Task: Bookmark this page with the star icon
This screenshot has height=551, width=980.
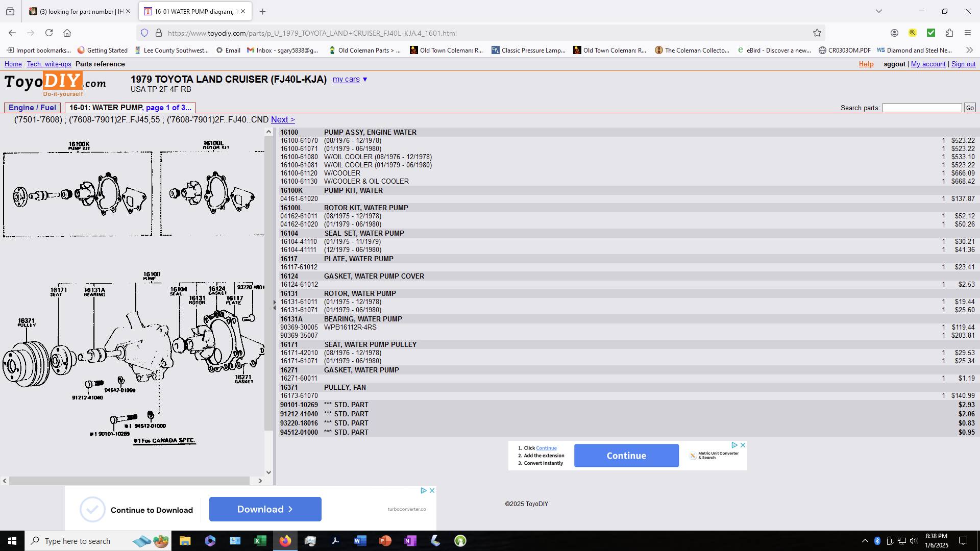Action: pos(817,33)
